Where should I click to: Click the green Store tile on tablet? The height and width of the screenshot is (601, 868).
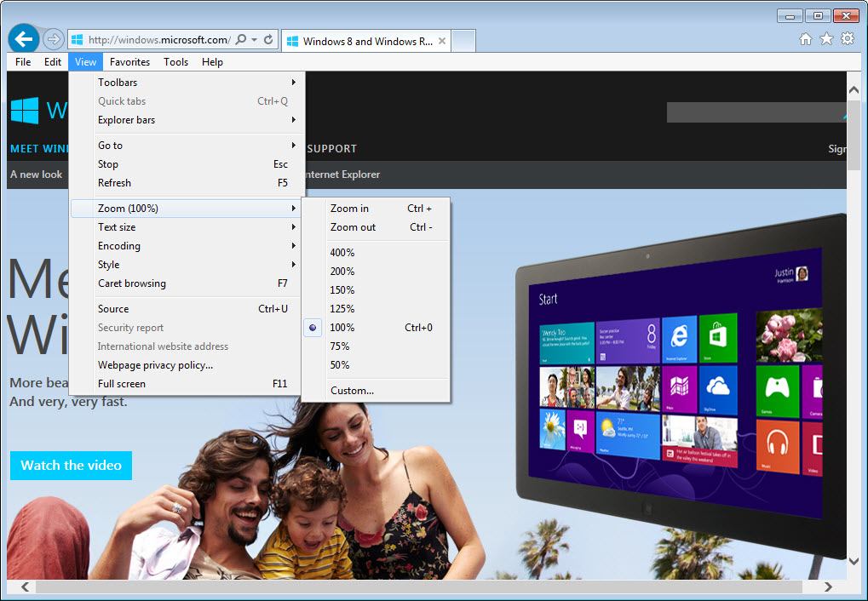tap(718, 338)
